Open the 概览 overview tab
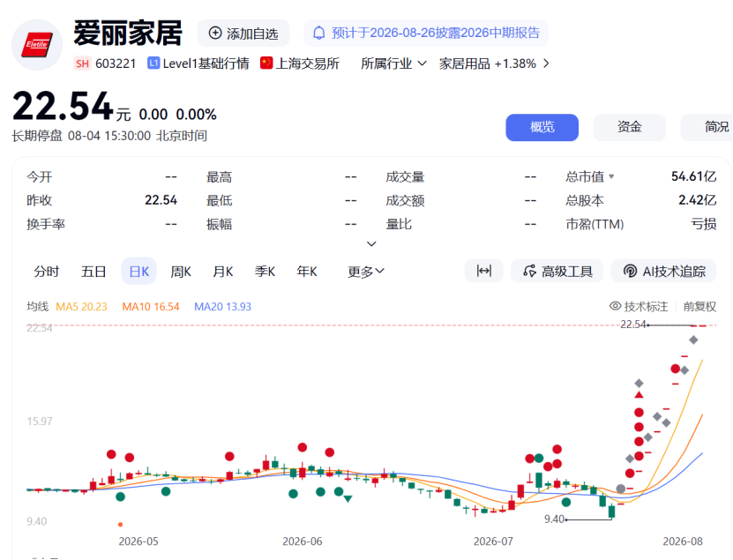Screen dimensions: 733x560 pos(542,127)
